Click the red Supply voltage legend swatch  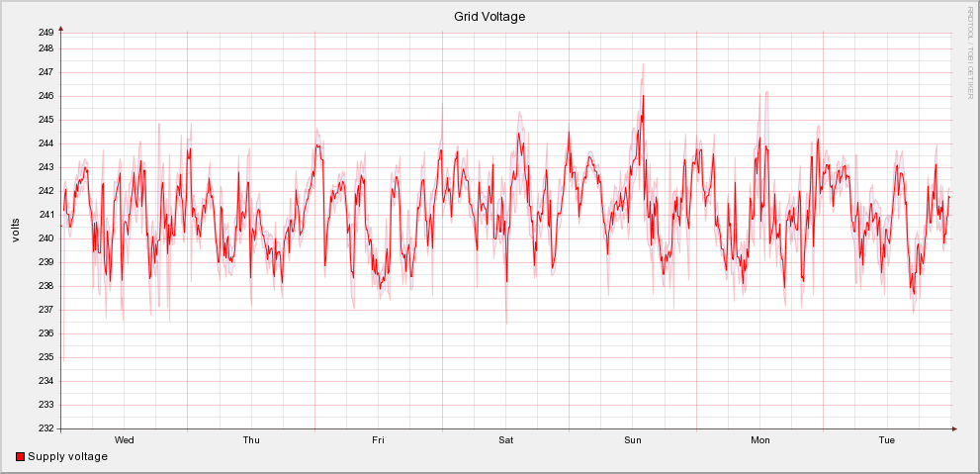click(x=21, y=457)
